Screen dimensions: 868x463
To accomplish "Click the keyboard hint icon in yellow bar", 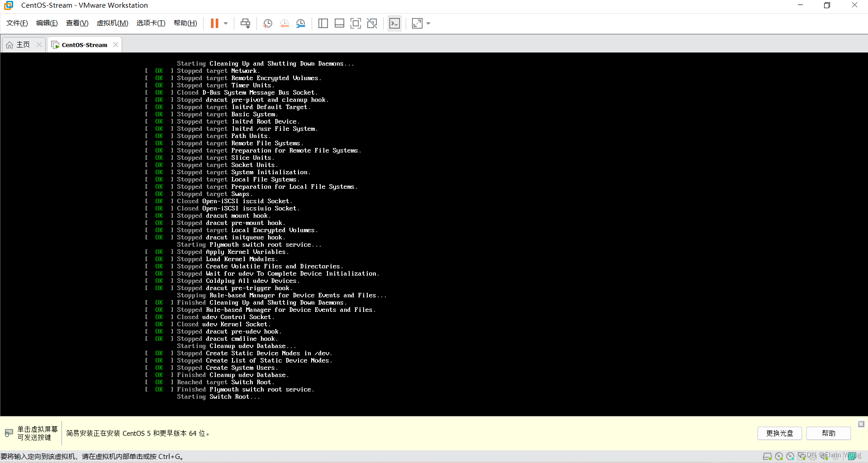I will tap(9, 433).
